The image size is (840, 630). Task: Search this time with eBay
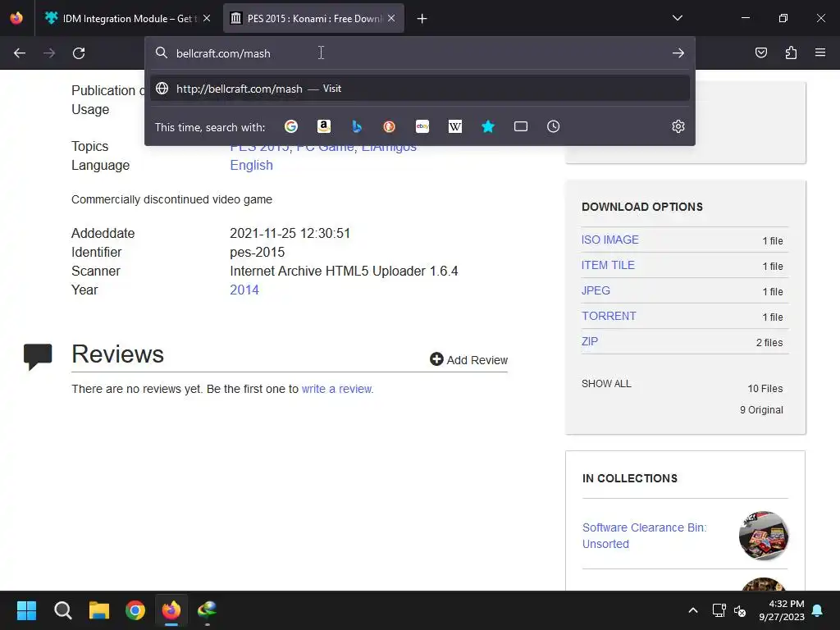coord(422,126)
